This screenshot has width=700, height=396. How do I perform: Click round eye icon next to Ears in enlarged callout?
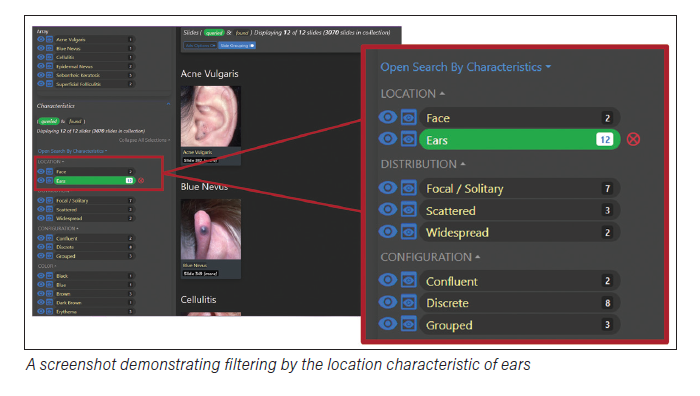point(388,139)
